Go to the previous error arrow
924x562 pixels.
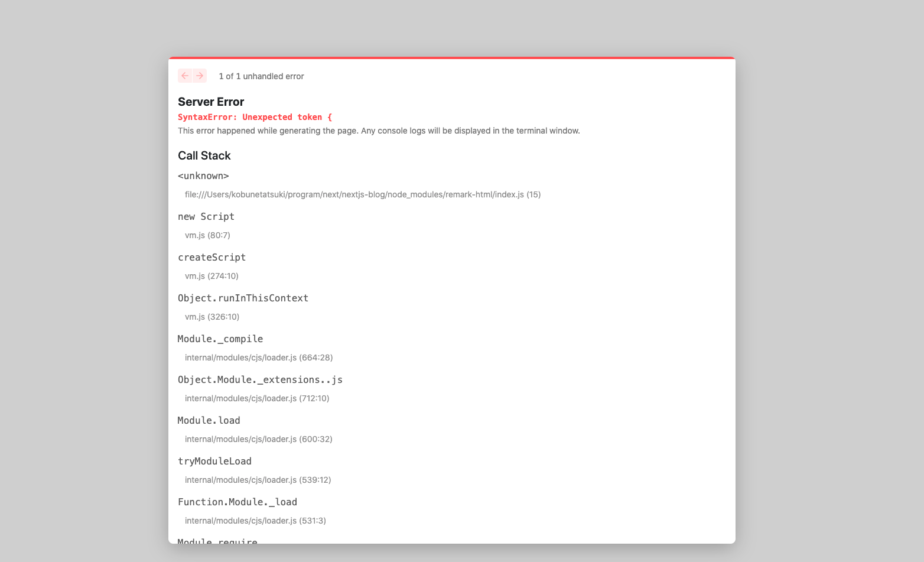coord(185,76)
